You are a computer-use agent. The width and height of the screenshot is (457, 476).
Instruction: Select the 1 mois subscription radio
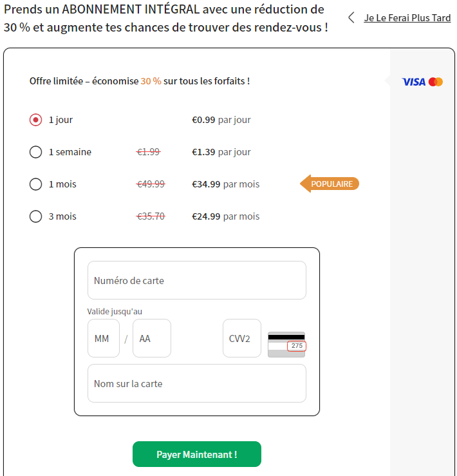tap(36, 184)
